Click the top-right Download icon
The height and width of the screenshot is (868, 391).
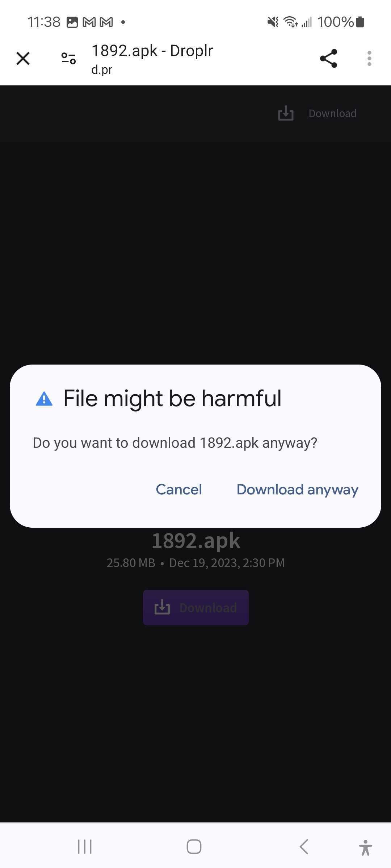pyautogui.click(x=286, y=113)
